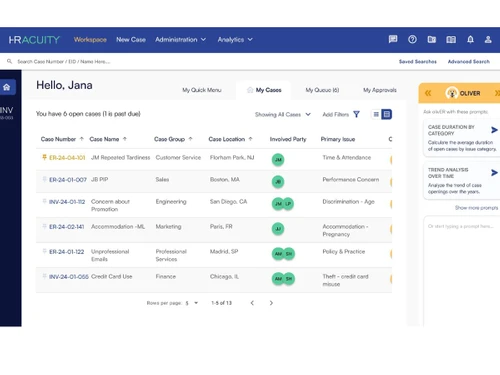Viewport: 500px width, 375px height.
Task: Switch to My Quick Menu tab
Action: tap(202, 90)
